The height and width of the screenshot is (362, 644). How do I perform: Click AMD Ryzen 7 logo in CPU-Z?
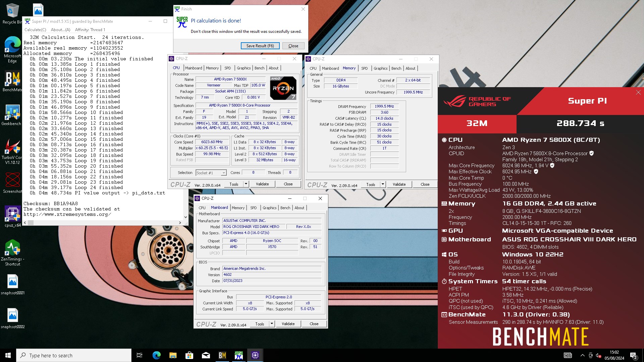tap(283, 88)
